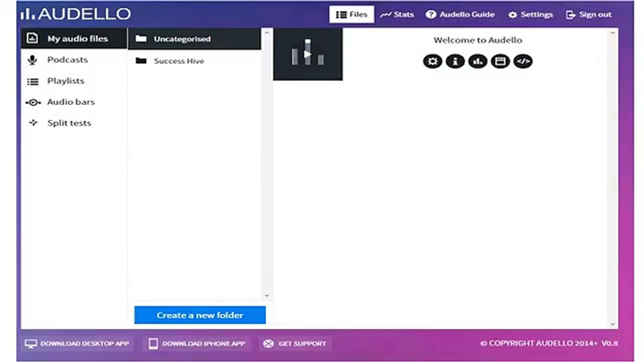644x362 pixels.
Task: Go to the Files tab
Action: (352, 15)
